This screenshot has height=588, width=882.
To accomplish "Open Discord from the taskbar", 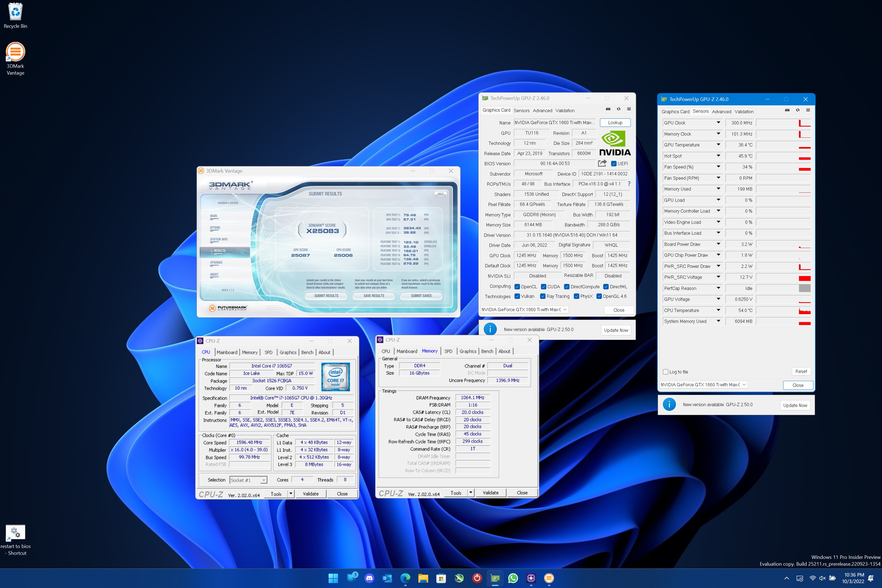I will (369, 578).
